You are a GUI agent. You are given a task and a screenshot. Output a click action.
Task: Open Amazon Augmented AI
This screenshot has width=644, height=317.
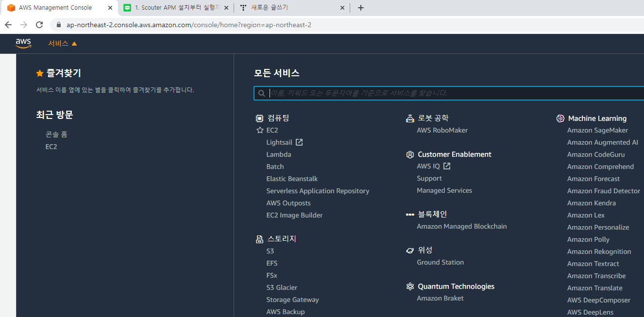(603, 142)
